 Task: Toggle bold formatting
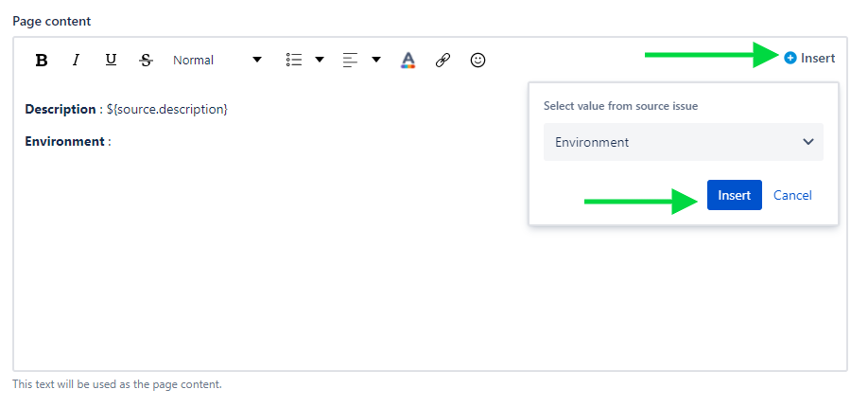pos(42,60)
